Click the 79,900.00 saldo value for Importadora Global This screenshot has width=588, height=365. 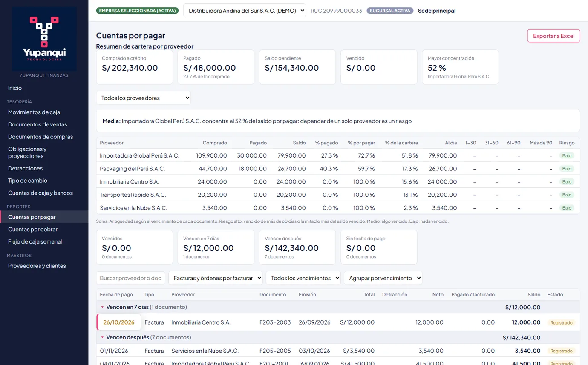click(x=291, y=155)
